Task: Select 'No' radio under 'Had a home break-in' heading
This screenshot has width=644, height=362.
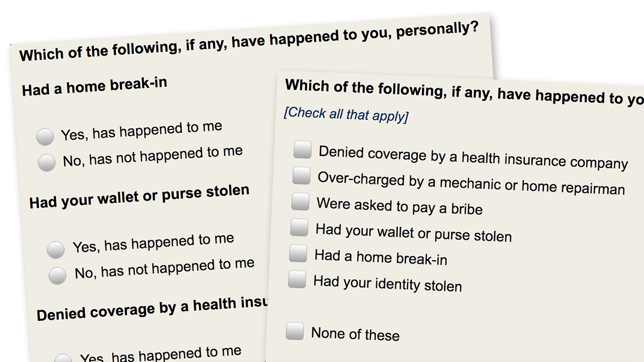Action: coord(47,162)
